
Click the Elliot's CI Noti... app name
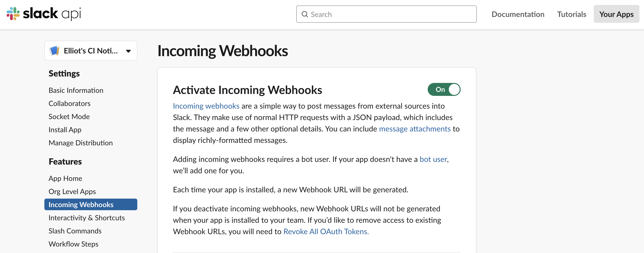pyautogui.click(x=90, y=51)
